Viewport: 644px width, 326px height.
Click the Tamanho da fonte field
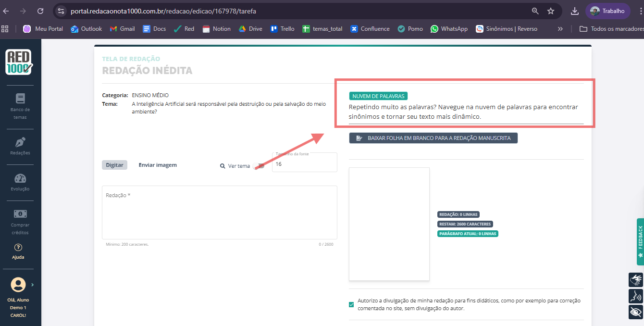coord(304,162)
